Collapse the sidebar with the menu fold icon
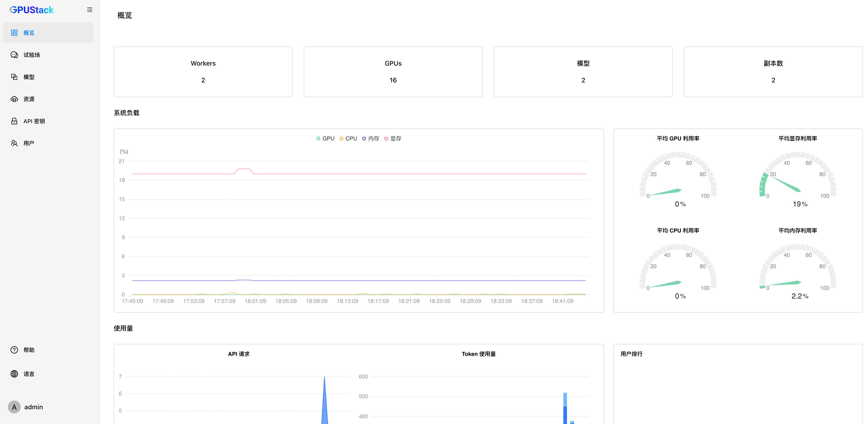Image resolution: width=868 pixels, height=424 pixels. (90, 10)
